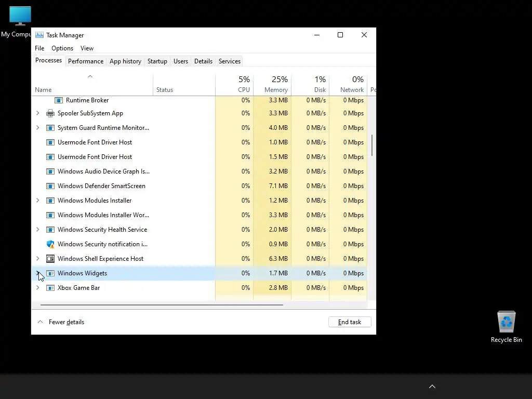This screenshot has height=399, width=532.
Task: Switch to the Services tab
Action: pos(229,61)
